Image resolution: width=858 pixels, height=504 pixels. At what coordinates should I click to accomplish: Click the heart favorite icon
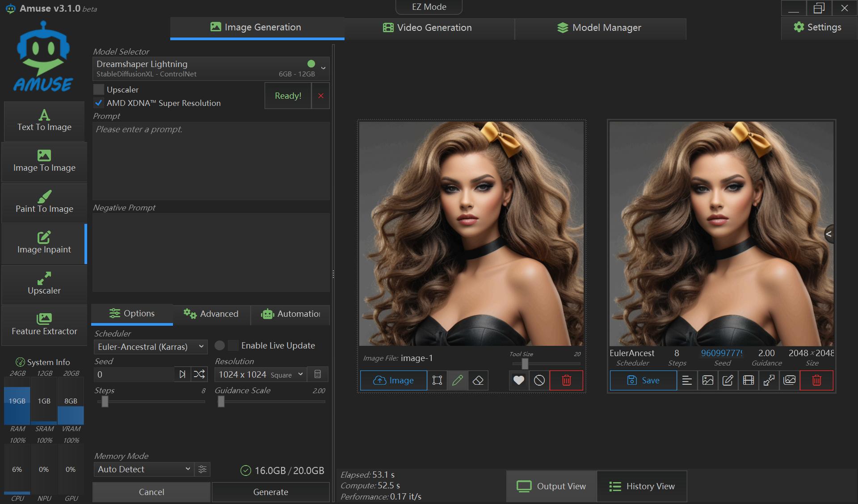point(518,380)
